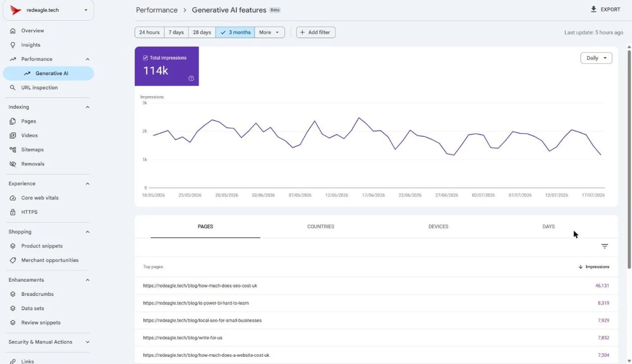This screenshot has height=364, width=632.
Task: Click the 7,304 impressions value
Action: (x=604, y=355)
